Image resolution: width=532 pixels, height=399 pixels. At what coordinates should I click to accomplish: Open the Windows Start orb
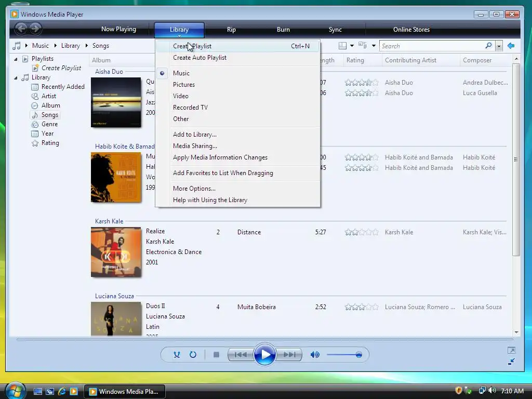coord(16,391)
